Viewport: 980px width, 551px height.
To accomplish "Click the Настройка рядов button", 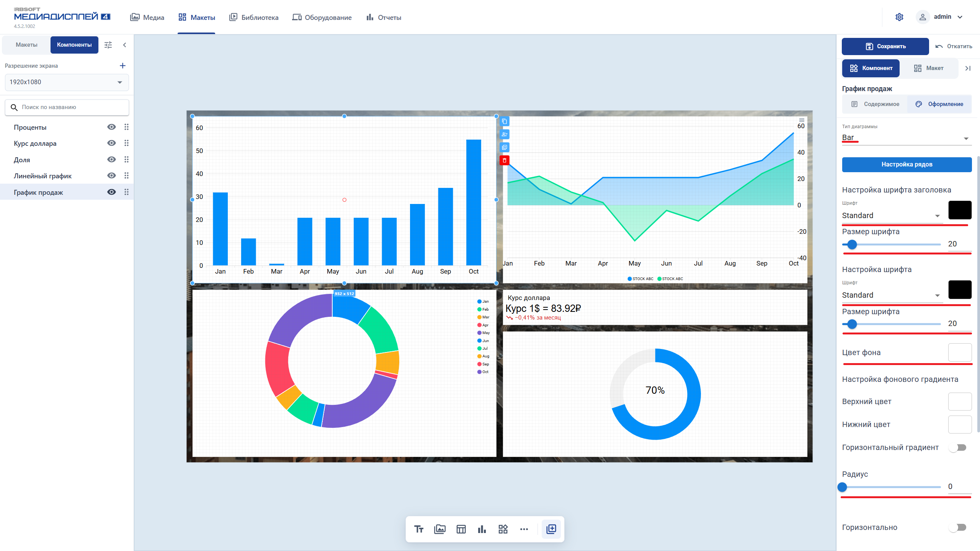I will point(907,165).
